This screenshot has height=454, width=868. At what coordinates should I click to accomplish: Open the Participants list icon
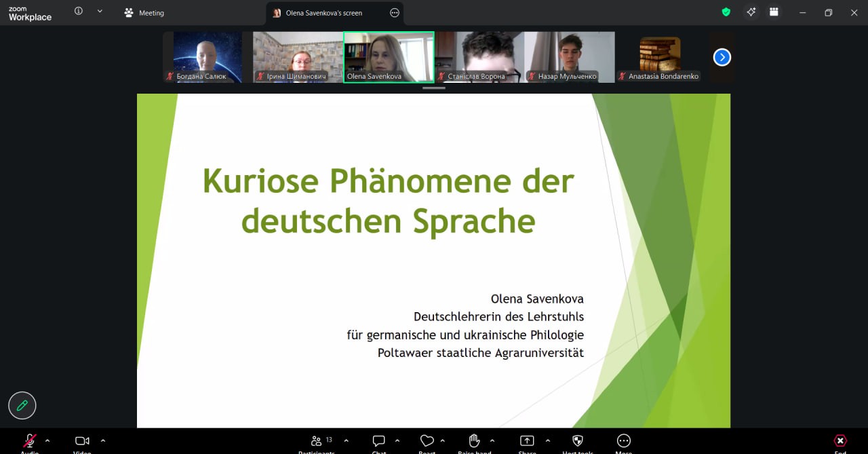coord(316,441)
